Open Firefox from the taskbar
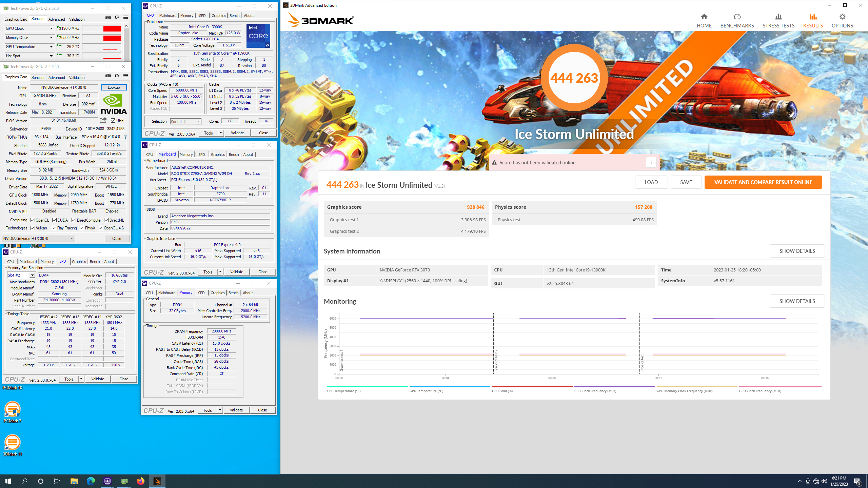This screenshot has width=868, height=488. coord(140,481)
